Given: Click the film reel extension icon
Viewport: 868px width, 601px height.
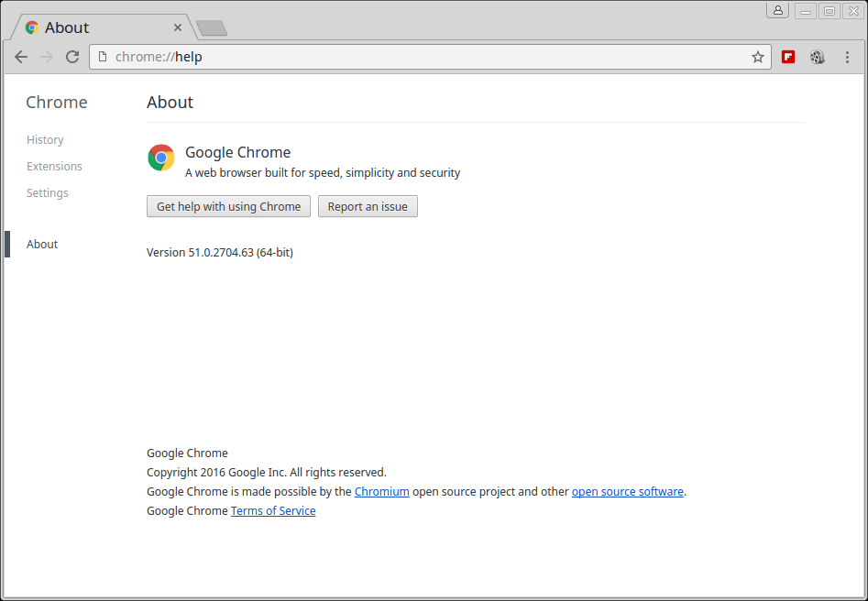Looking at the screenshot, I should [x=818, y=57].
